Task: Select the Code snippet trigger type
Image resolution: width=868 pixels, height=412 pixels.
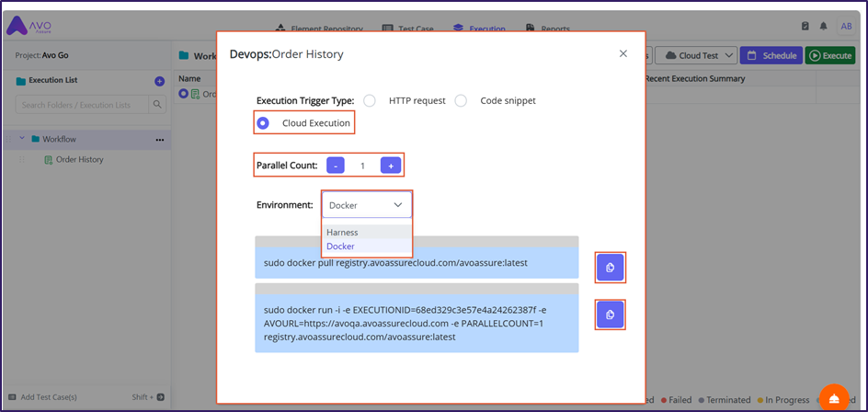Action: (x=462, y=100)
